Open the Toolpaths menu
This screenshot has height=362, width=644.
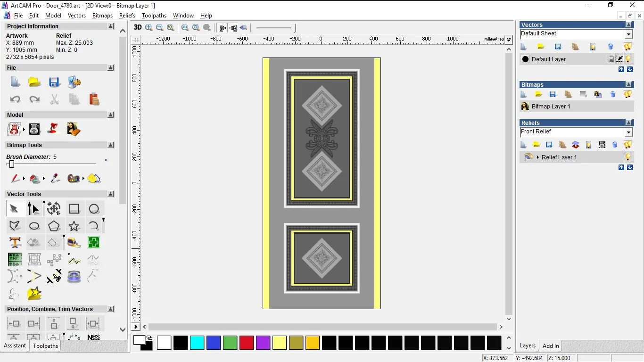[x=154, y=16]
